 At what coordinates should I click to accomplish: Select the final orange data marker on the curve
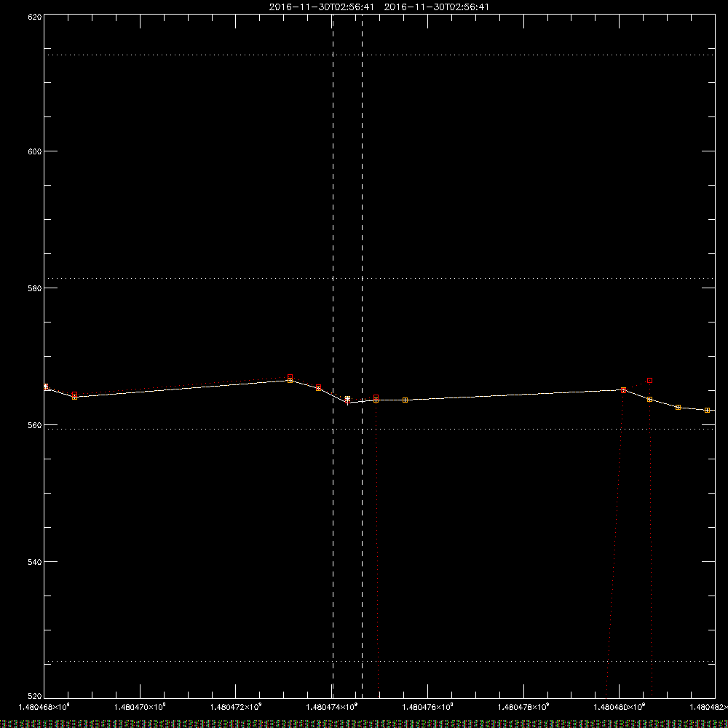(707, 410)
